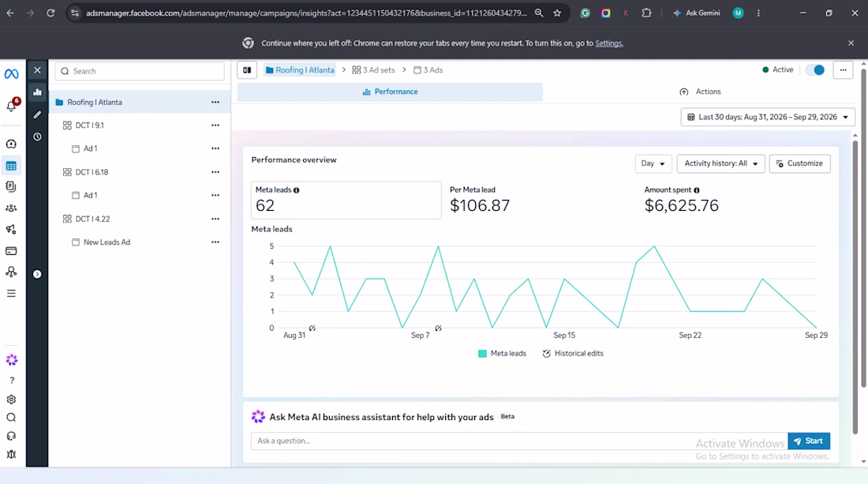Open the history clock icon
The width and height of the screenshot is (868, 484).
(37, 137)
